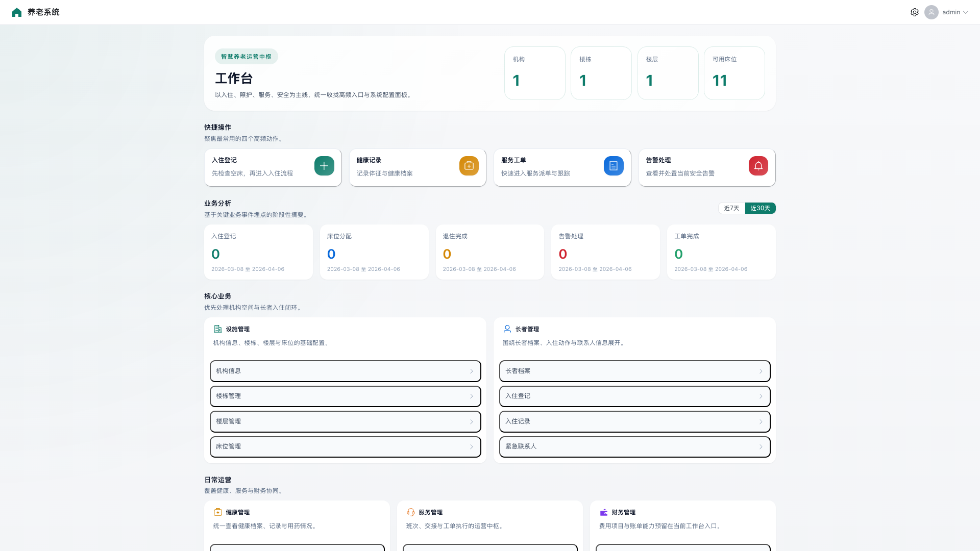Click the headset icon beside 服务管理
980x551 pixels.
tap(410, 512)
